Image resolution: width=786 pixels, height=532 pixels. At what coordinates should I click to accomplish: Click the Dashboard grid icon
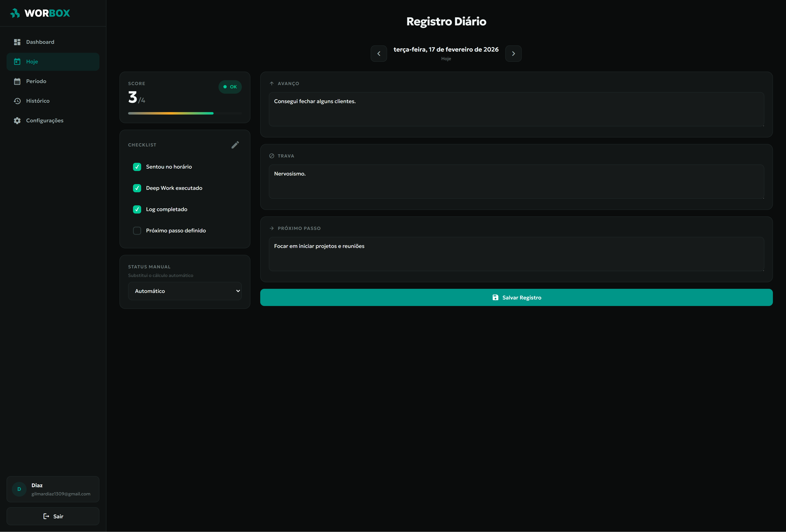[x=17, y=42]
